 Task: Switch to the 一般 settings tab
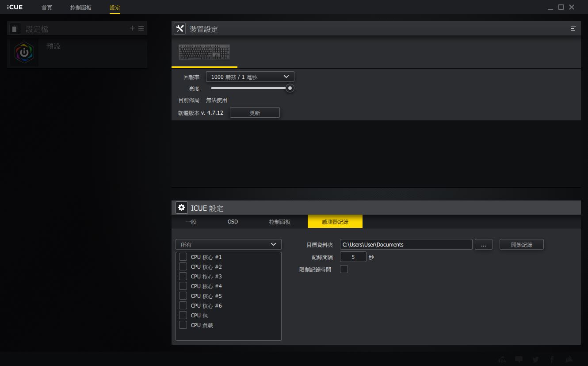click(x=191, y=222)
